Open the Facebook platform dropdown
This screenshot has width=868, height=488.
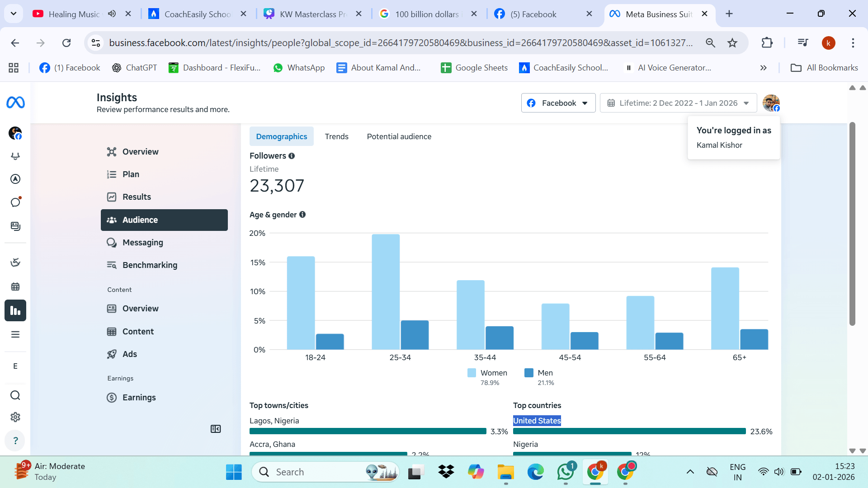click(558, 103)
